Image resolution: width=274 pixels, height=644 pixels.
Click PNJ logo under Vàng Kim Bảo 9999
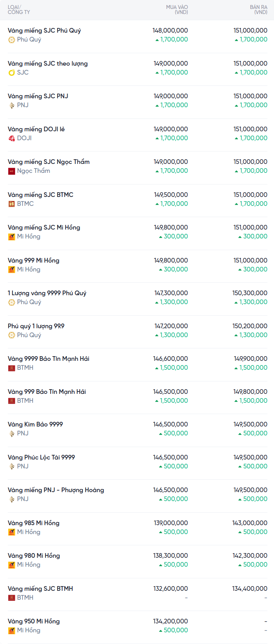point(12,433)
